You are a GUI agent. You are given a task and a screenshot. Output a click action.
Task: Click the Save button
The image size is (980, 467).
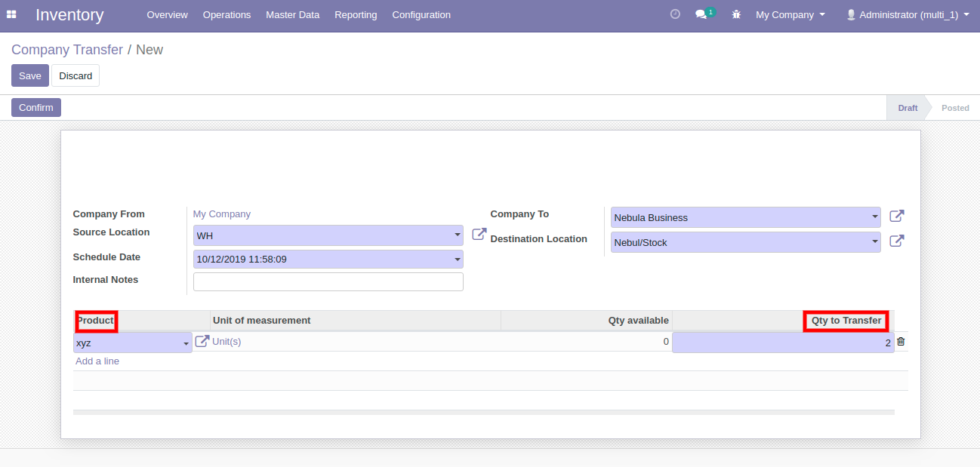30,75
